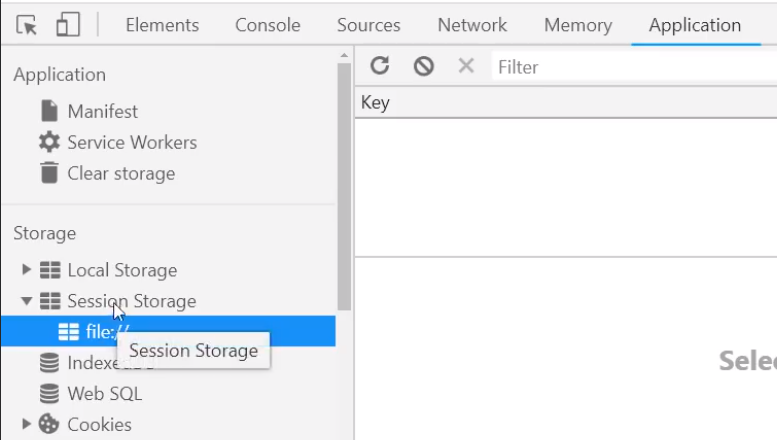Image resolution: width=777 pixels, height=440 pixels.
Task: Click in the Filter input field
Action: point(634,66)
